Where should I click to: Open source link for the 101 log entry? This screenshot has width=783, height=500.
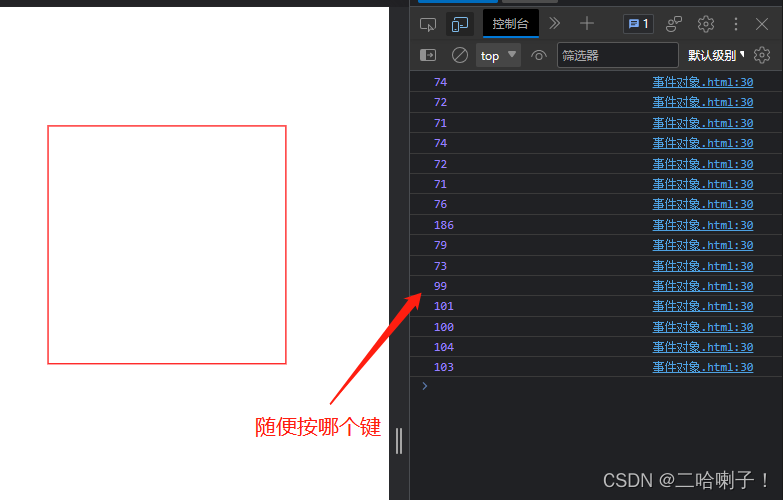pos(703,306)
